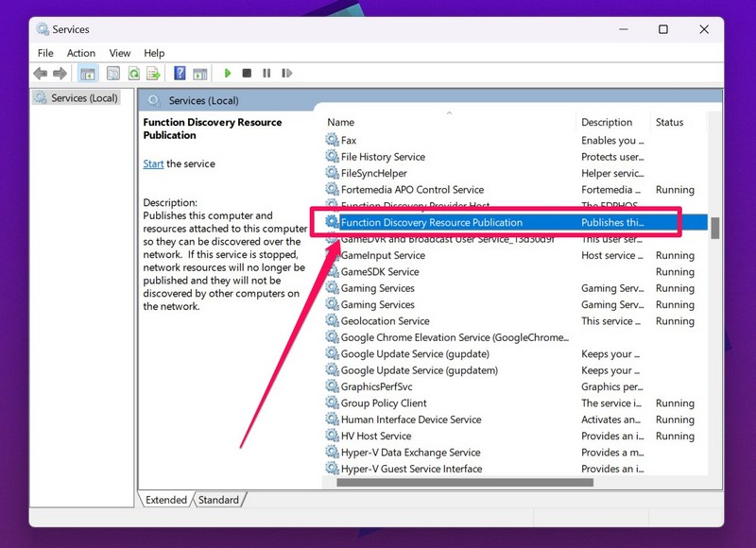Viewport: 756px width, 548px height.
Task: Open Help with the blue question mark icon
Action: [180, 74]
